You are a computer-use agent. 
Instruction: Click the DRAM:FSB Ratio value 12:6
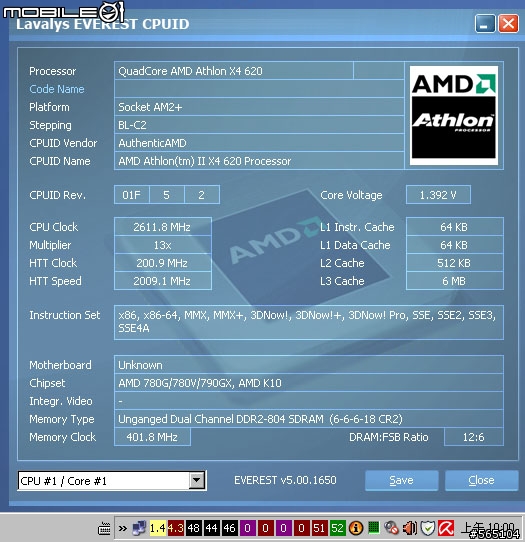(474, 437)
